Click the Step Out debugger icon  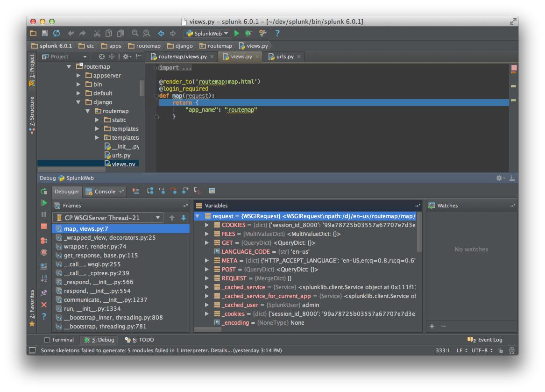[185, 191]
